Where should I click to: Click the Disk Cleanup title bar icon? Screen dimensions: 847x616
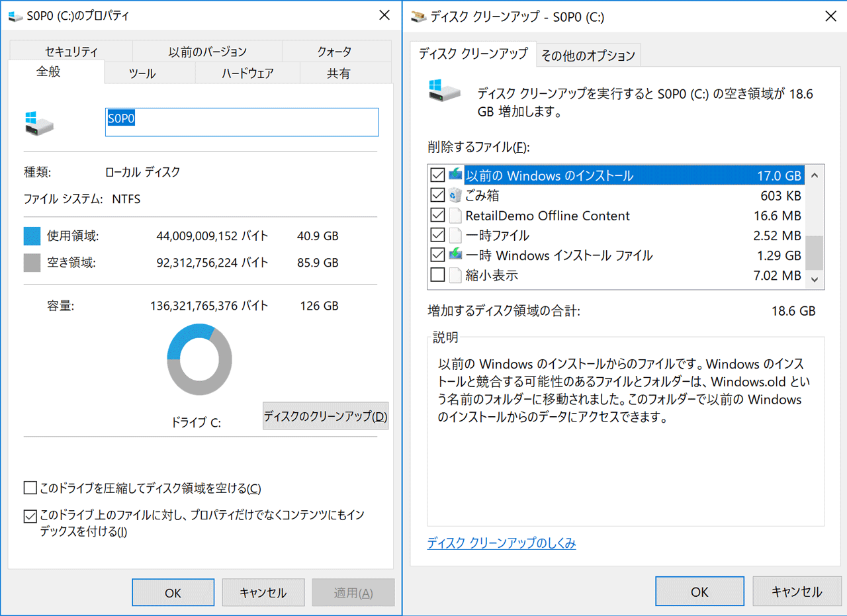coord(418,17)
